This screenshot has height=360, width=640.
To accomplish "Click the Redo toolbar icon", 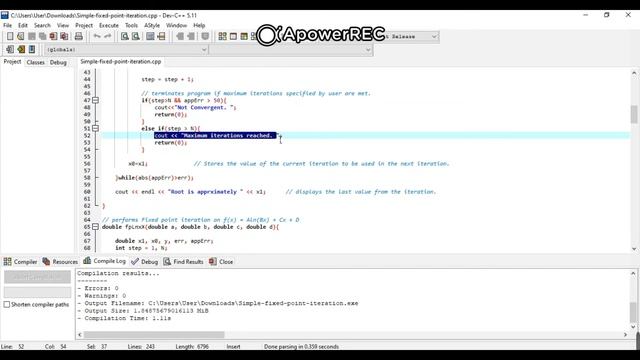I will pos(107,36).
